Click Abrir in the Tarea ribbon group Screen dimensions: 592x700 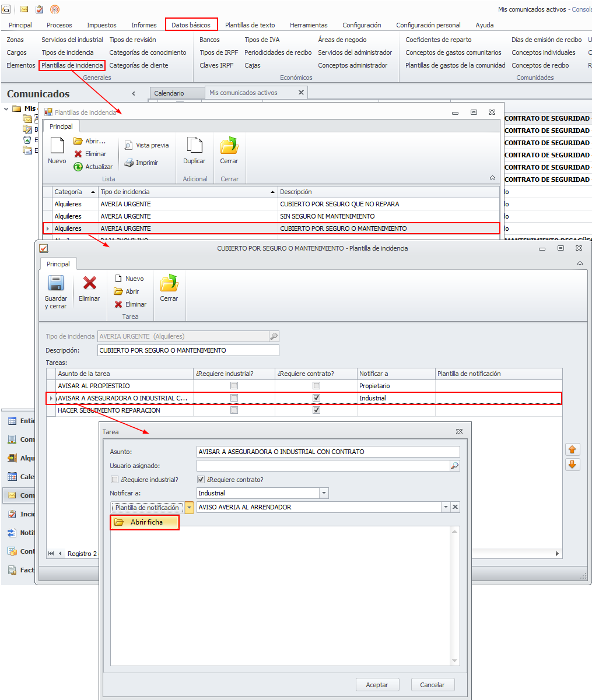coord(127,291)
